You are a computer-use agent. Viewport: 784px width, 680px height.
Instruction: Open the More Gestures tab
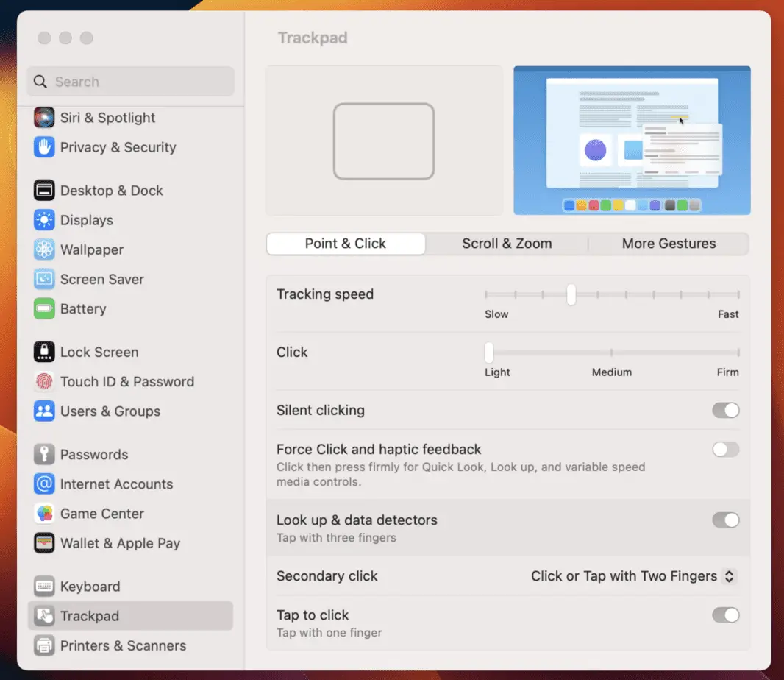point(668,243)
